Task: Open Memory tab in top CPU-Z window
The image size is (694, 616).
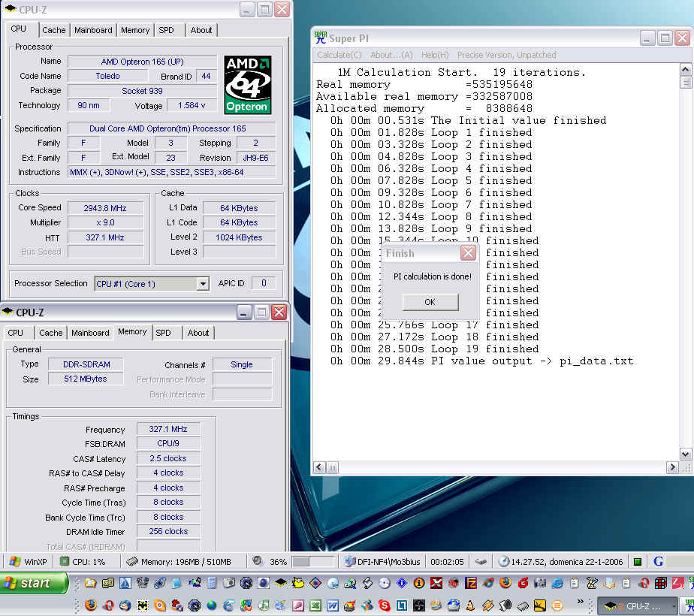Action: coord(135,30)
